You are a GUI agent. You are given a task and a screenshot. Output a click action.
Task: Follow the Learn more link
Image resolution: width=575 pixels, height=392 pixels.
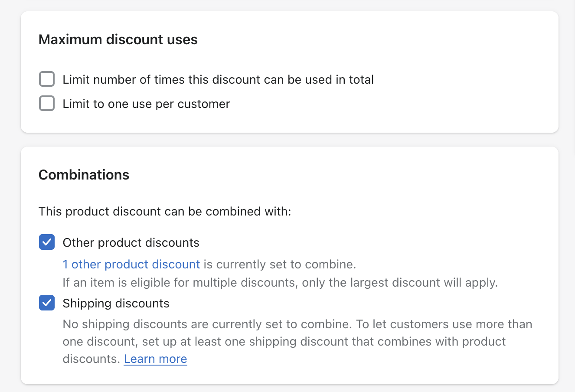[155, 359]
